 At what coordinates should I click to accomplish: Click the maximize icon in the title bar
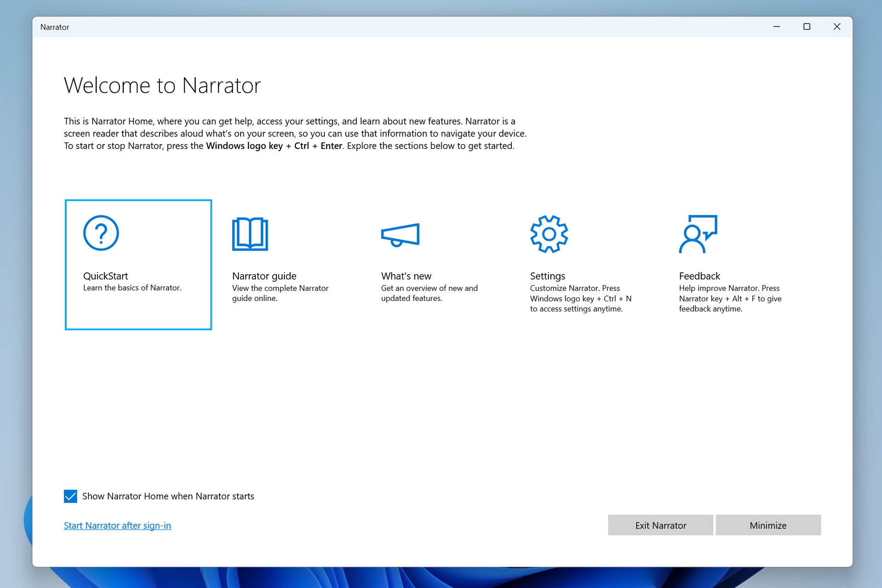807,27
